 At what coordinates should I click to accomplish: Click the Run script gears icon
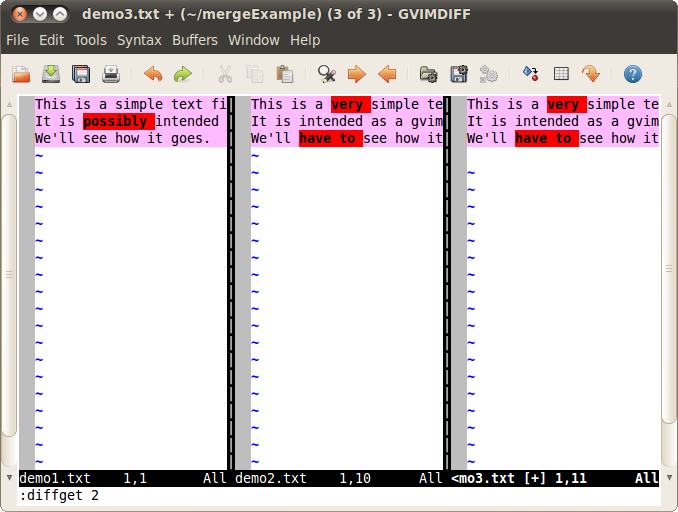click(489, 74)
